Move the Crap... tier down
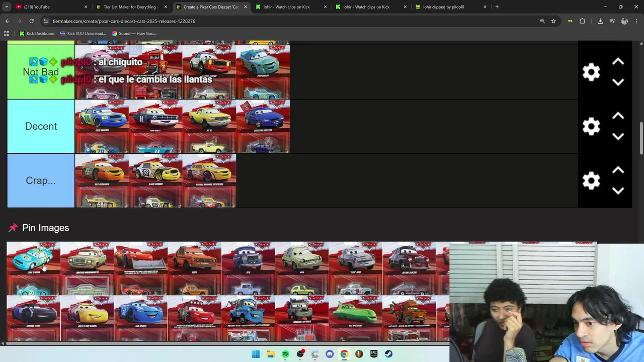Viewport: 644px width, 362px height. [618, 191]
